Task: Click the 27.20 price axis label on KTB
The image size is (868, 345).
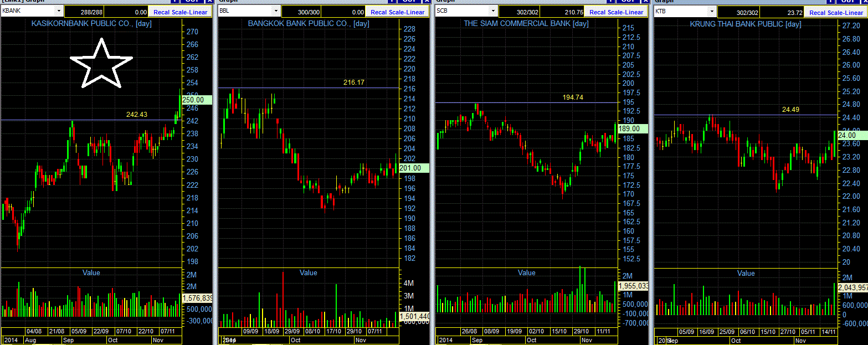Action: click(850, 25)
